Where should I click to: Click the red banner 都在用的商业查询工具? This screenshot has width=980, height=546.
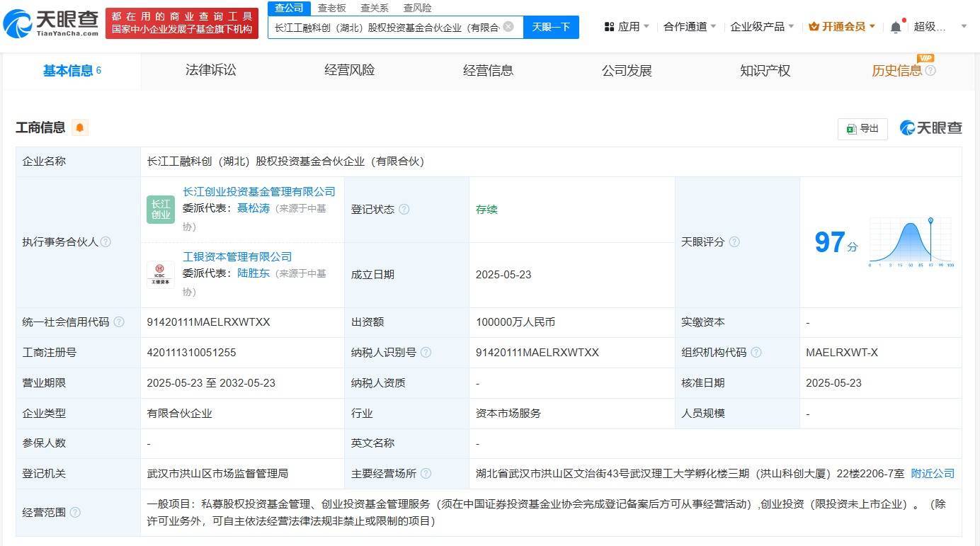182,23
